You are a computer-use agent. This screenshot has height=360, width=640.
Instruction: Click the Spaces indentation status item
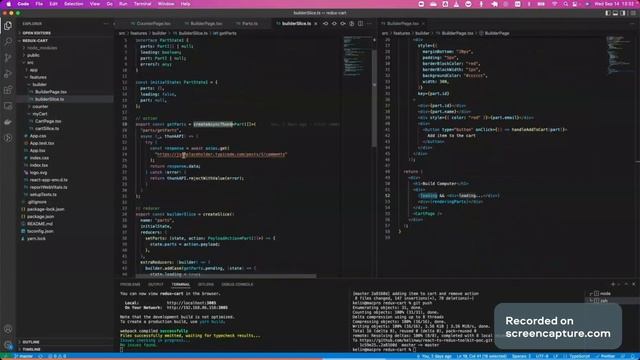coord(520,356)
